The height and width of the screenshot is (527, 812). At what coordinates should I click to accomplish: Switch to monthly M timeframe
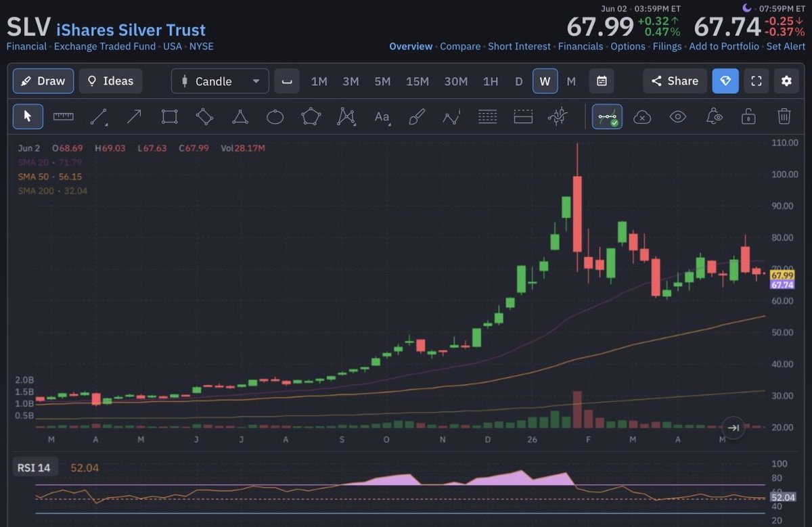pyautogui.click(x=571, y=81)
